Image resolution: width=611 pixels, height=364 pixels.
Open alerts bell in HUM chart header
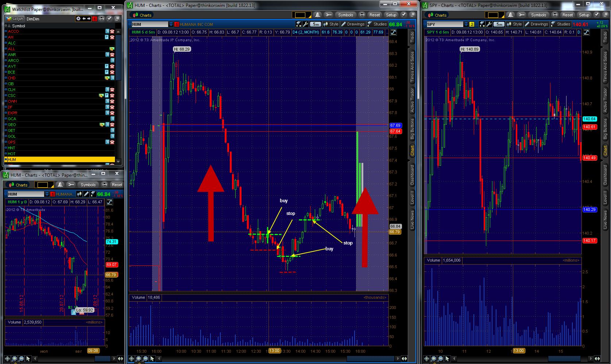pyautogui.click(x=318, y=15)
